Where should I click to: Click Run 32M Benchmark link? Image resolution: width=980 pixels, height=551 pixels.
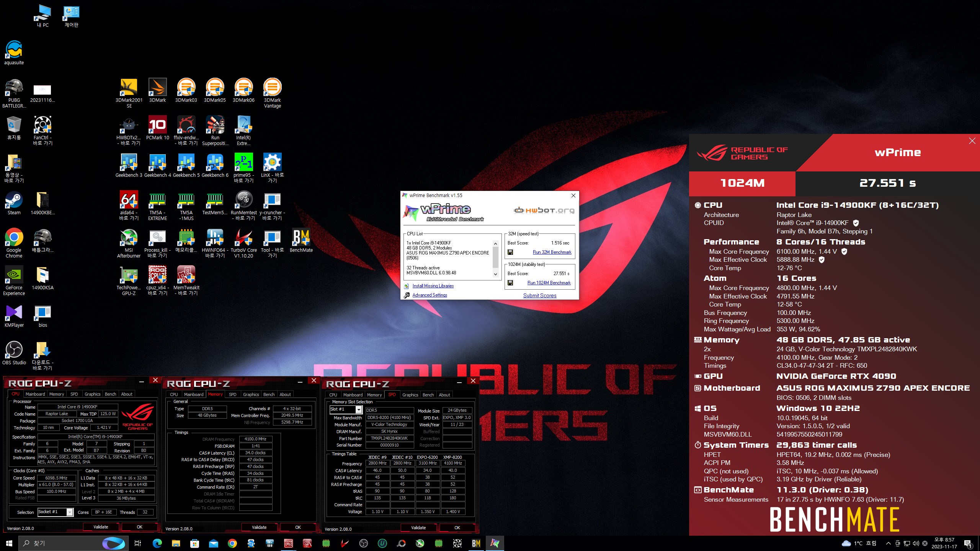tap(552, 252)
